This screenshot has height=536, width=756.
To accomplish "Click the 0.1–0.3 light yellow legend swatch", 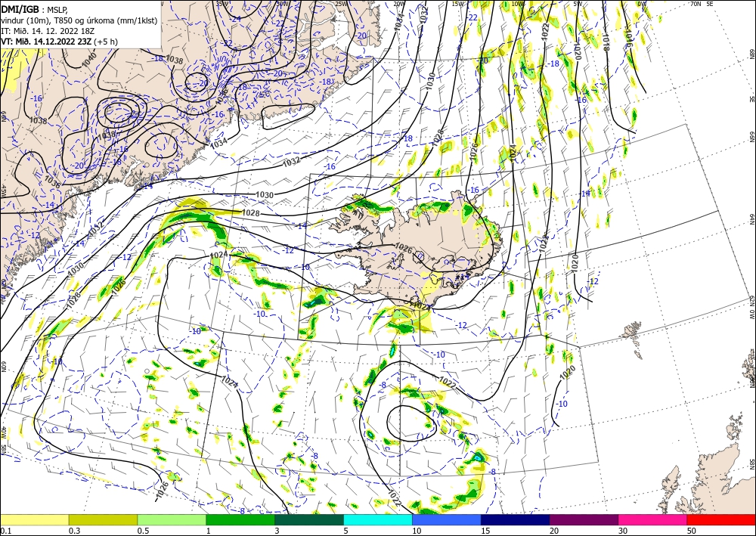I will (x=34, y=519).
